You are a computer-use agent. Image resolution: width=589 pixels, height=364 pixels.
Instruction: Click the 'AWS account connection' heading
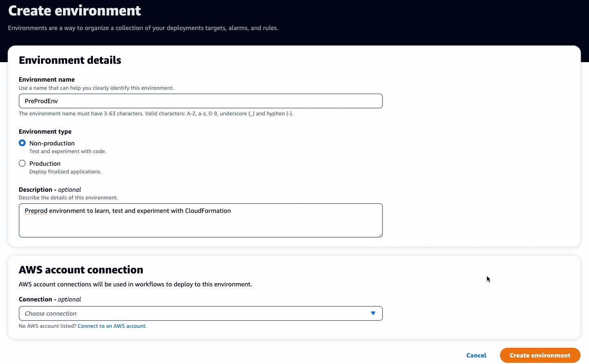[x=81, y=270]
